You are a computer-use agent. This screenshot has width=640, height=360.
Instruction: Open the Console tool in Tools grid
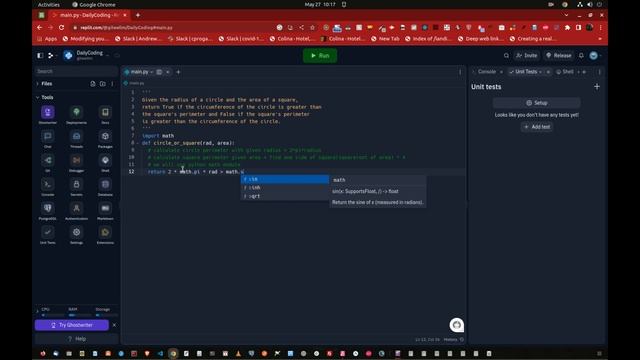point(48,184)
